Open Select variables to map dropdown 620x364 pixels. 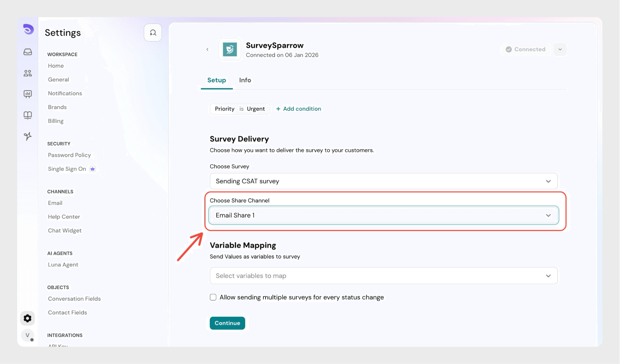point(383,276)
